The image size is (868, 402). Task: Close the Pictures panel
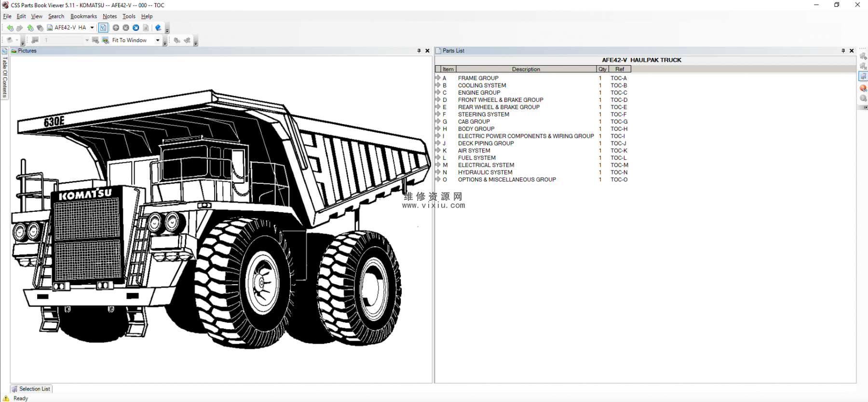[427, 51]
